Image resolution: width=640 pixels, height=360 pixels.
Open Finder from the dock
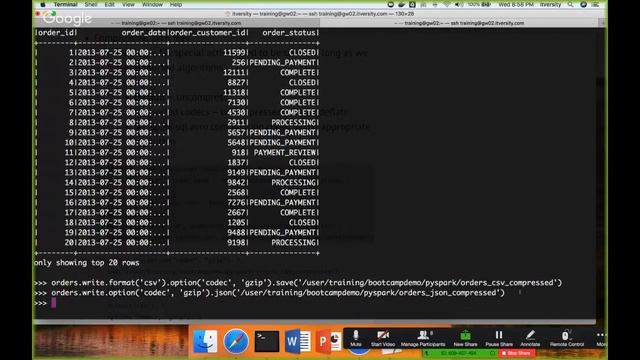pyautogui.click(x=205, y=341)
